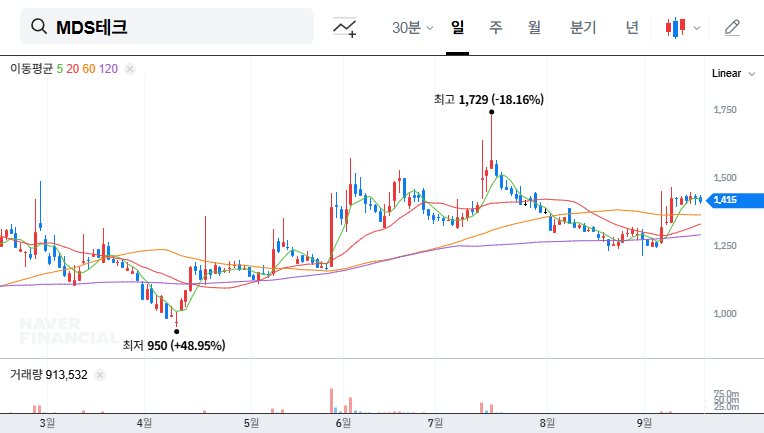Screen dimensions: 764x433
Task: Click the tallest volume bar in June
Action: click(x=331, y=401)
